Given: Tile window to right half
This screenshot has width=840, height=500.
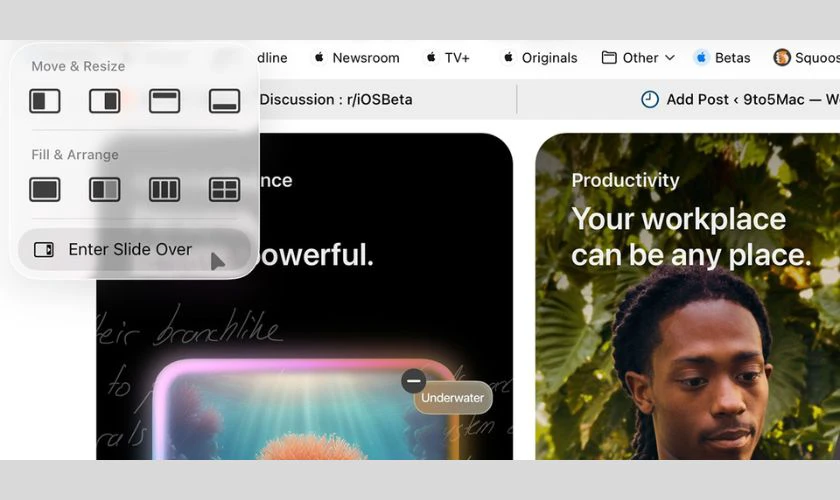Looking at the screenshot, I should pyautogui.click(x=105, y=101).
